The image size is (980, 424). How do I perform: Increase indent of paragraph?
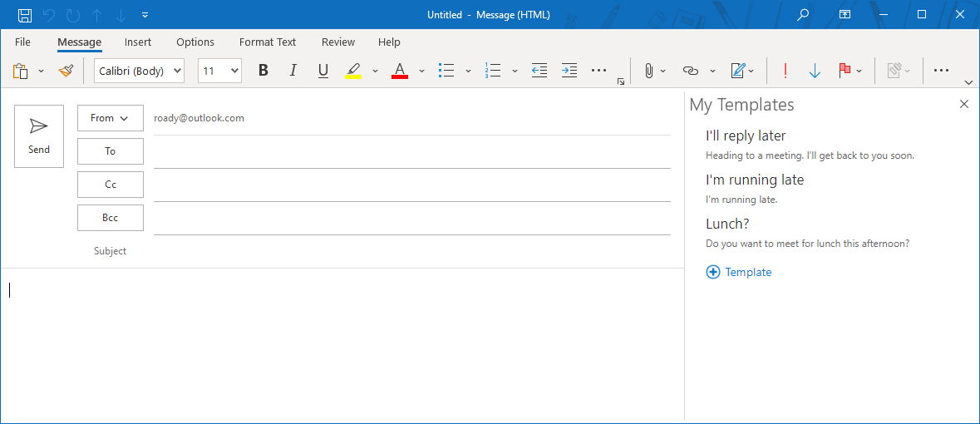click(x=569, y=71)
